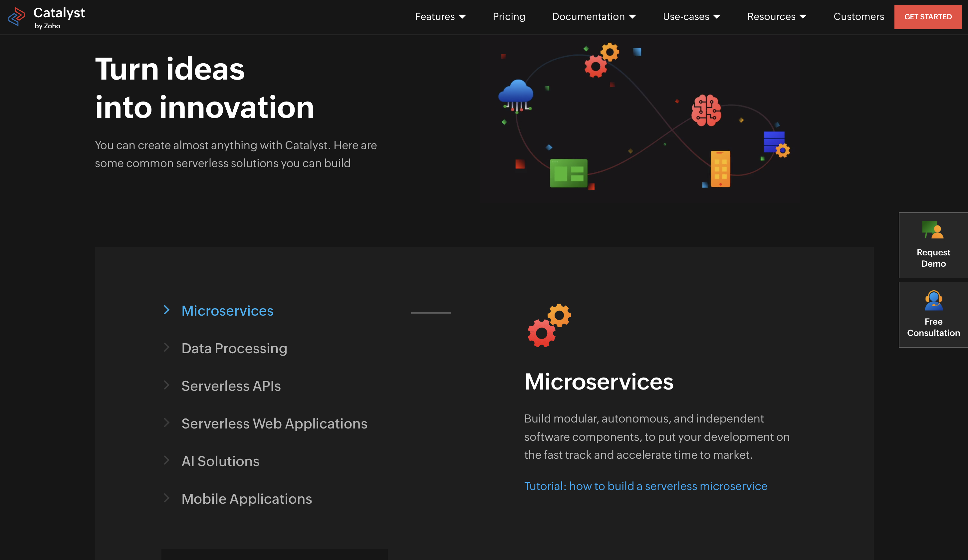The image size is (968, 560).
Task: Toggle the Serverless Web Applications item
Action: (275, 423)
